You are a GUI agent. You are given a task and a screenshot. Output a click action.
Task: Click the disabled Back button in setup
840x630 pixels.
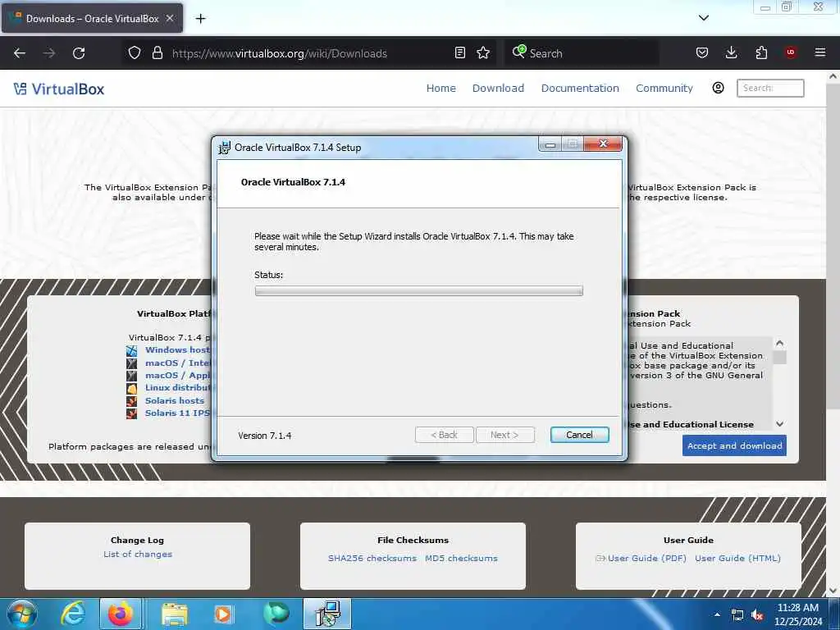click(x=444, y=435)
